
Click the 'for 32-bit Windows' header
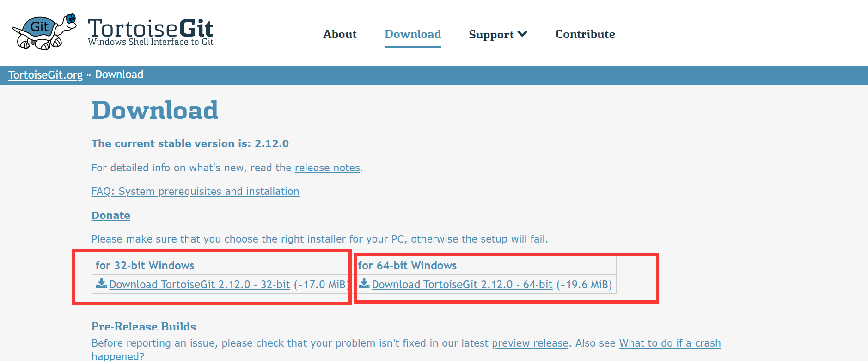click(145, 266)
